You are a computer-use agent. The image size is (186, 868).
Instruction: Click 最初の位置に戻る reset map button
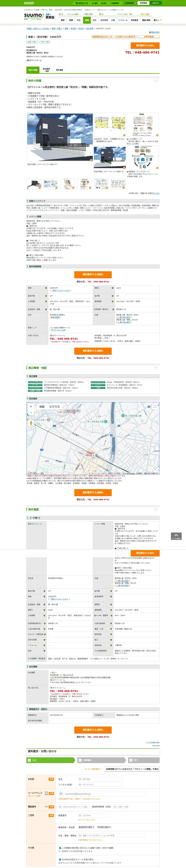72,411
